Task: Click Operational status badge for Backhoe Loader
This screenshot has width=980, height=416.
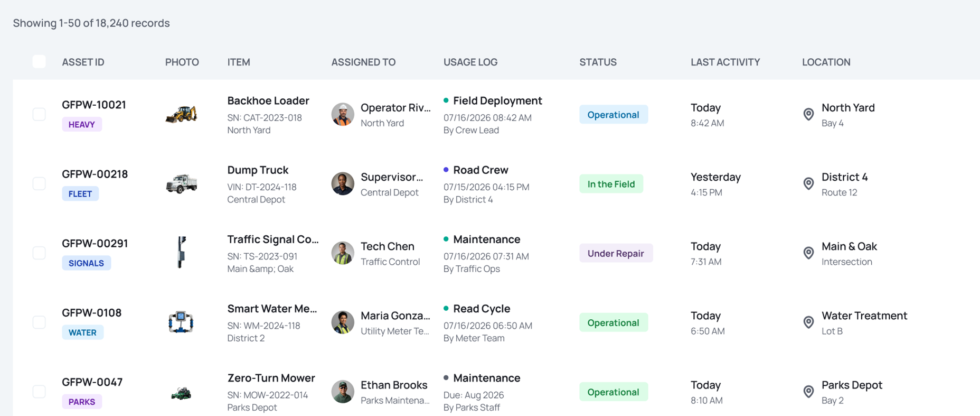Action: tap(614, 114)
